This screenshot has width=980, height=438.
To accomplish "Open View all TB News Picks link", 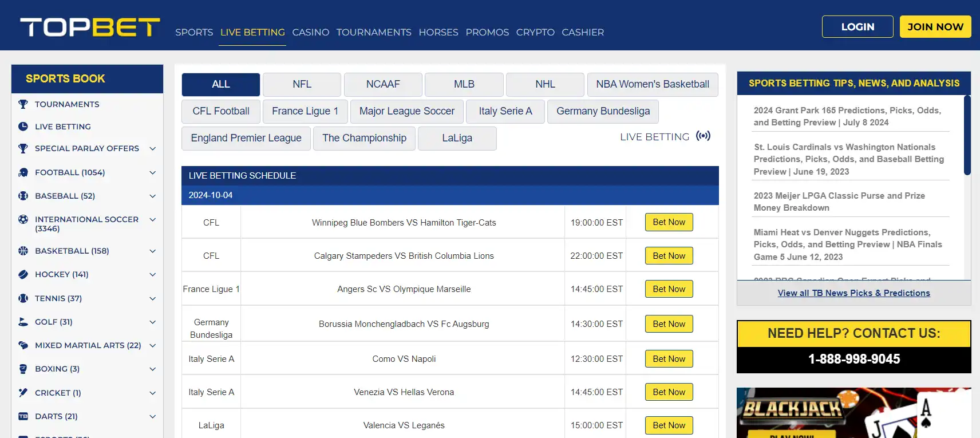I will (x=853, y=293).
